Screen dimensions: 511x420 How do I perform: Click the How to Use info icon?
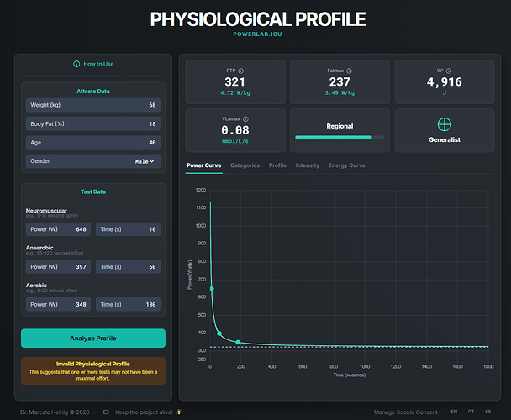76,64
